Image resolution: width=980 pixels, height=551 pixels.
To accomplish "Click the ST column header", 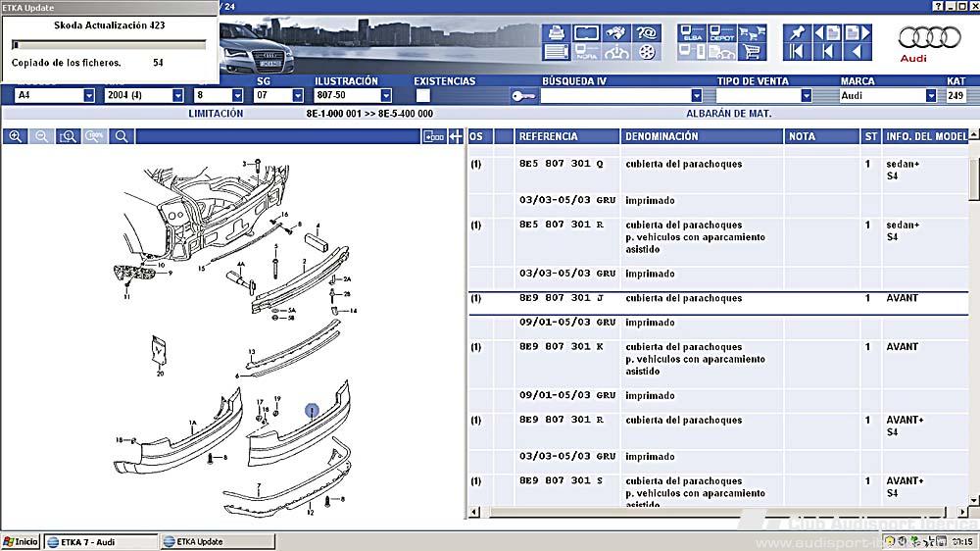I will [x=870, y=136].
